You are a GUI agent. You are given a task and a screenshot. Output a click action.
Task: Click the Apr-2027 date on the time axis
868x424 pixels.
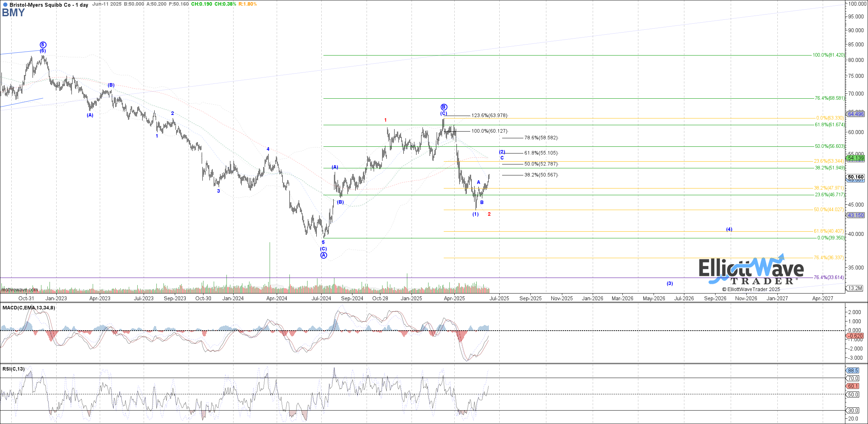coord(823,298)
